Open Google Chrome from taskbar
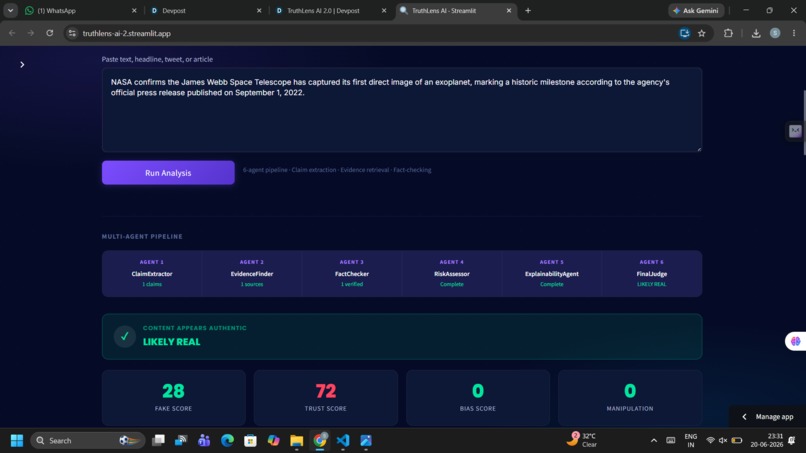This screenshot has height=453, width=806. 320,440
